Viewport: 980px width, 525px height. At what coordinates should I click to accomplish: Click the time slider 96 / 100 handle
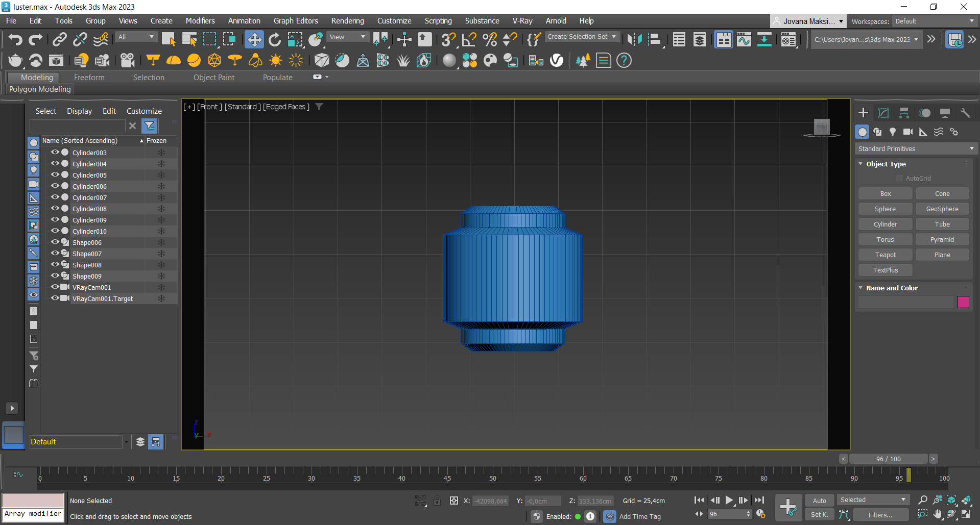888,459
